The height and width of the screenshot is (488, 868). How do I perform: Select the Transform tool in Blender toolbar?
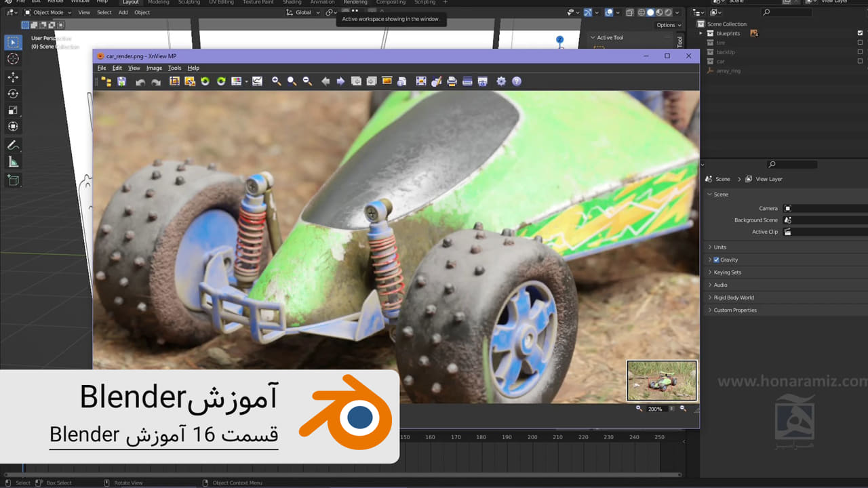[13, 126]
